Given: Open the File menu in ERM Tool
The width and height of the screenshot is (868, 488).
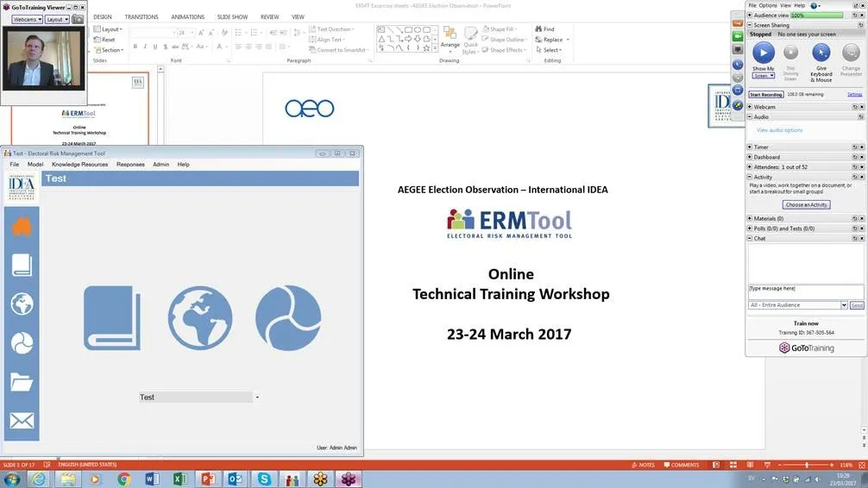Looking at the screenshot, I should tap(15, 165).
